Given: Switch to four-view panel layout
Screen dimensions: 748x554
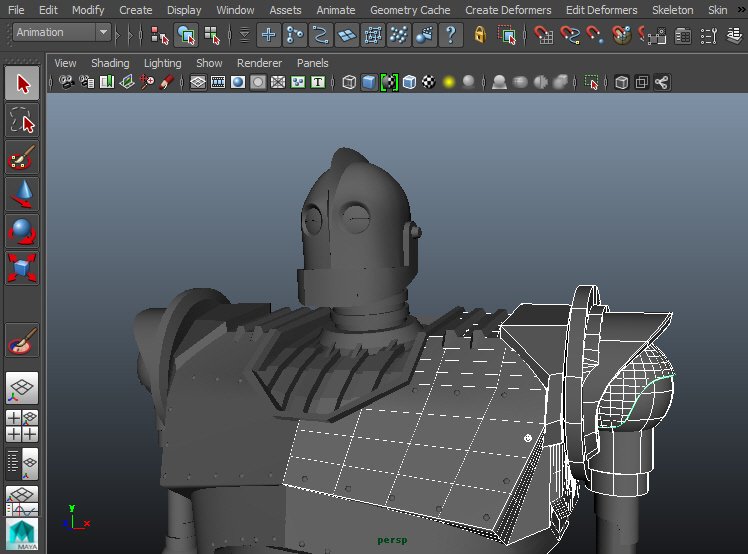Looking at the screenshot, I should click(x=22, y=426).
